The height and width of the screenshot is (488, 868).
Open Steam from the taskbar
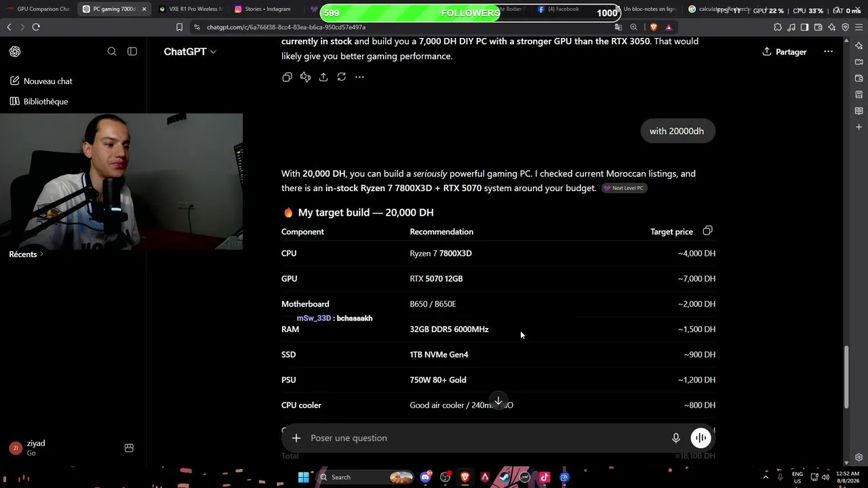[505, 477]
